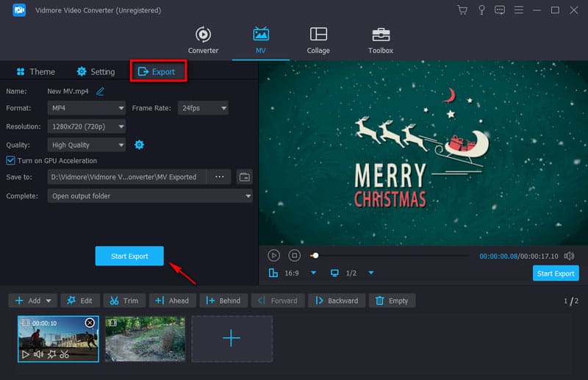The height and width of the screenshot is (380, 588).
Task: Open the Complete action dropdown
Action: (150, 196)
